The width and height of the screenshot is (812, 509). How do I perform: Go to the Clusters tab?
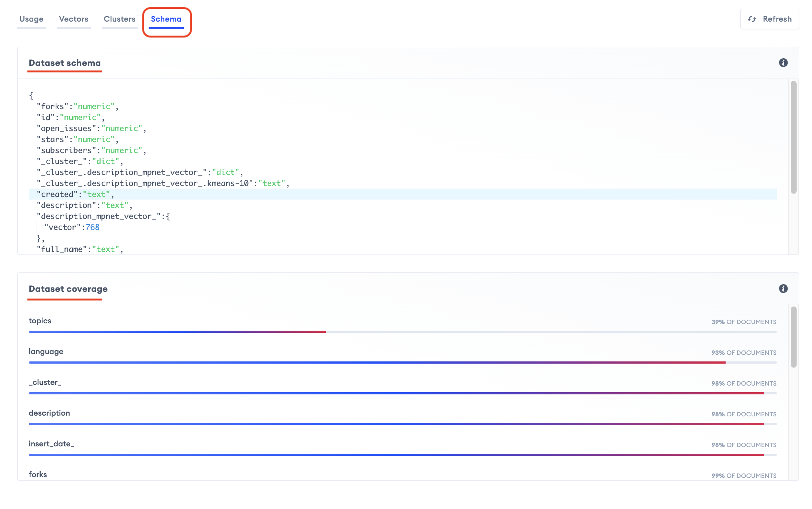pyautogui.click(x=119, y=19)
